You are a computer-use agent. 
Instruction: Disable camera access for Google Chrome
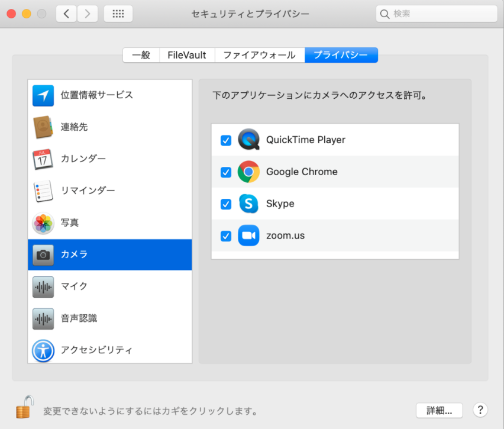(x=225, y=172)
